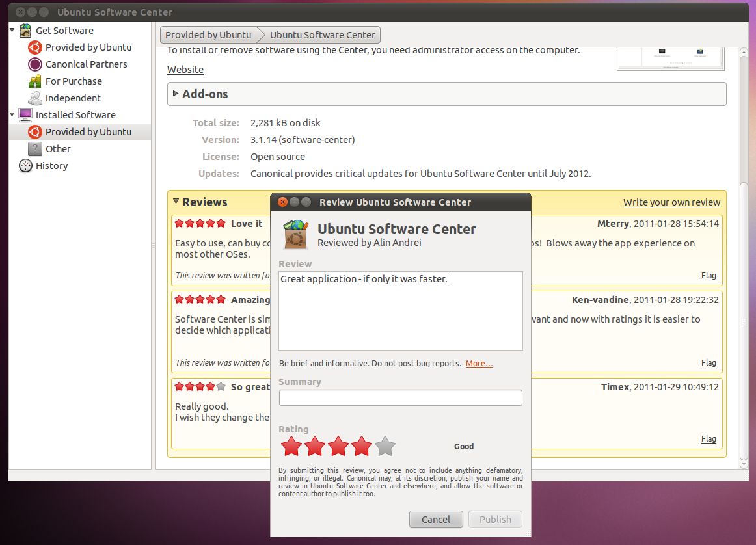Image resolution: width=756 pixels, height=545 pixels.
Task: Click the question mark icon beside Other
Action: (35, 148)
